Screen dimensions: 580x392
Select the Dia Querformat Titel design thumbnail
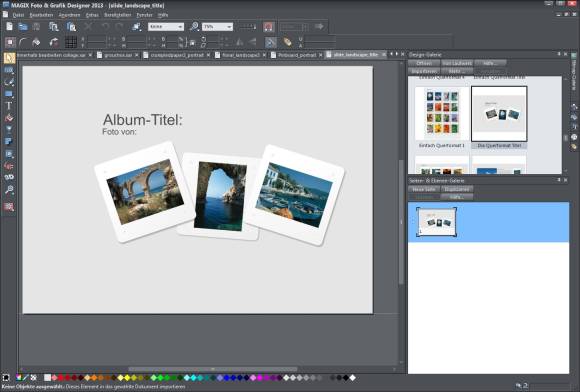499,114
